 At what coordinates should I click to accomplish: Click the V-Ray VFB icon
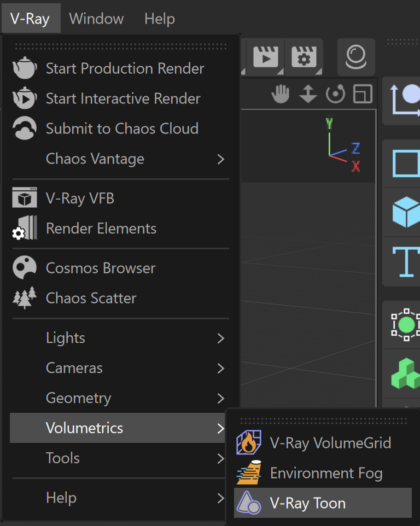click(x=25, y=198)
